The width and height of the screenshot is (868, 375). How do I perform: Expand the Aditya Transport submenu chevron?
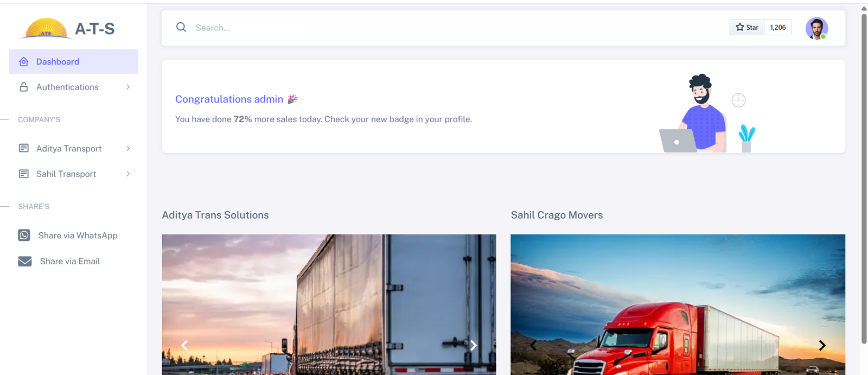point(128,148)
